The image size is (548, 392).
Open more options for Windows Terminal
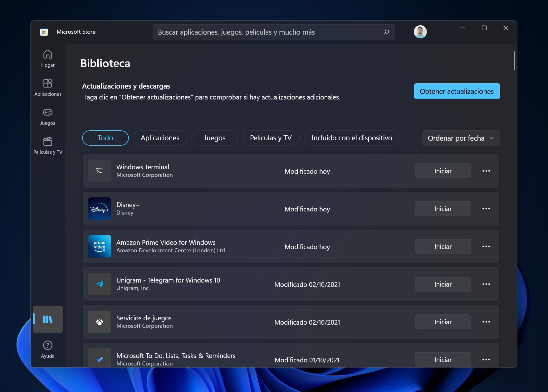click(x=486, y=171)
